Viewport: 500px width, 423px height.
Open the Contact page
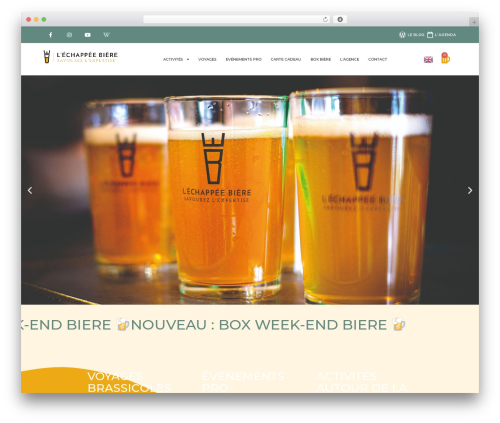378,59
